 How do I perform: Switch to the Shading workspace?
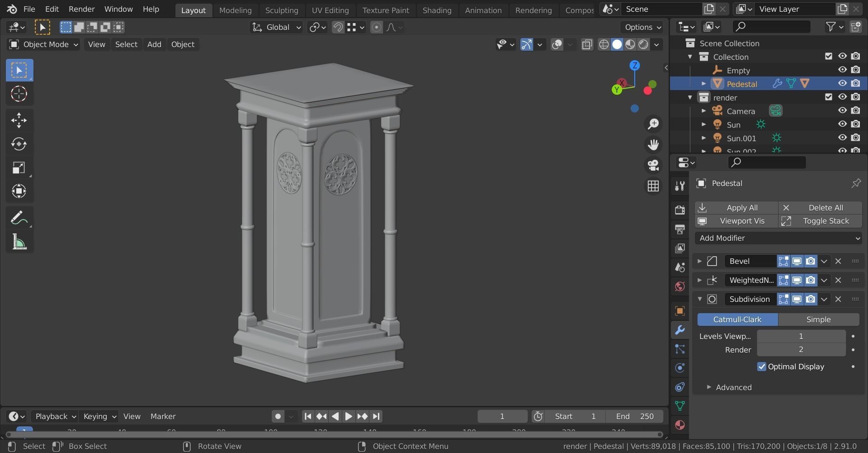pyautogui.click(x=437, y=10)
